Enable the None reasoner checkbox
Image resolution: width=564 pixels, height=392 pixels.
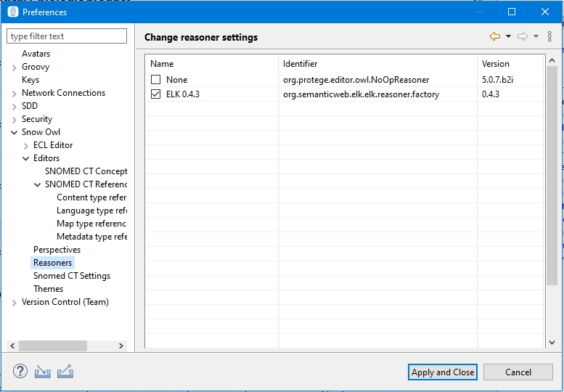pos(156,80)
